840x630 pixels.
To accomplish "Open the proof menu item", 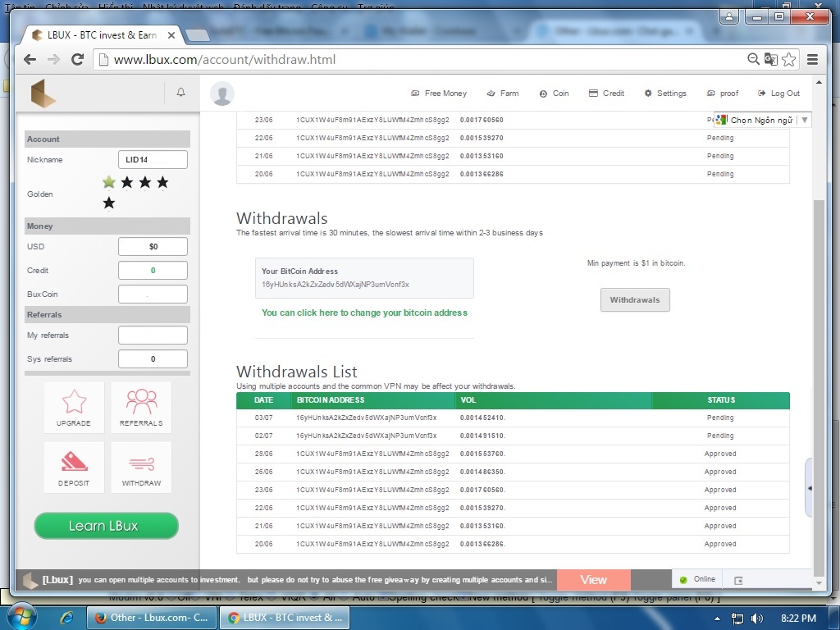I will pyautogui.click(x=723, y=94).
